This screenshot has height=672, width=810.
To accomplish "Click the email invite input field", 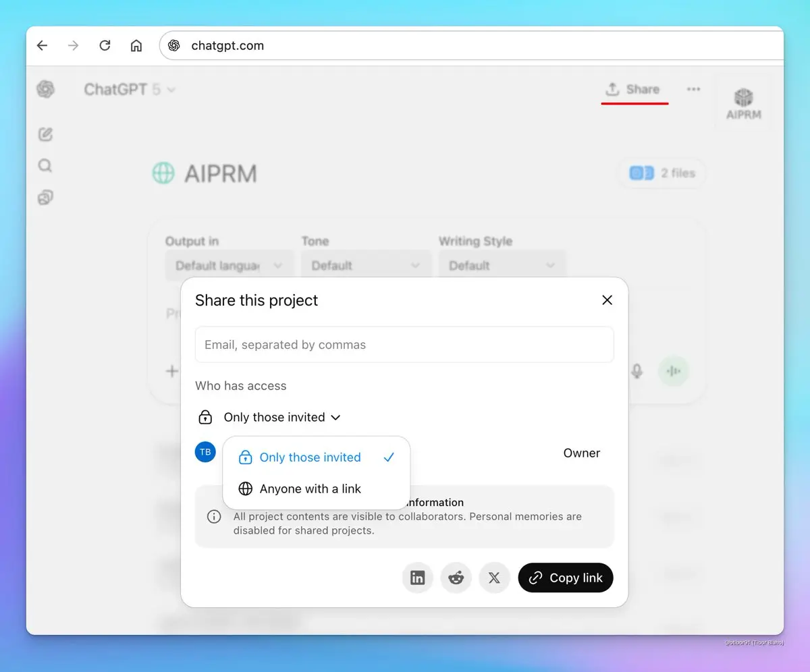I will tap(404, 345).
